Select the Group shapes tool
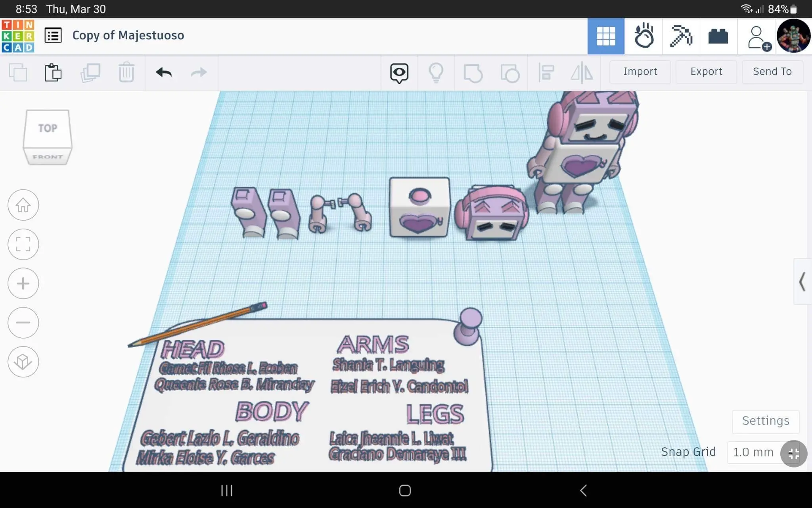The image size is (812, 508). pyautogui.click(x=473, y=73)
